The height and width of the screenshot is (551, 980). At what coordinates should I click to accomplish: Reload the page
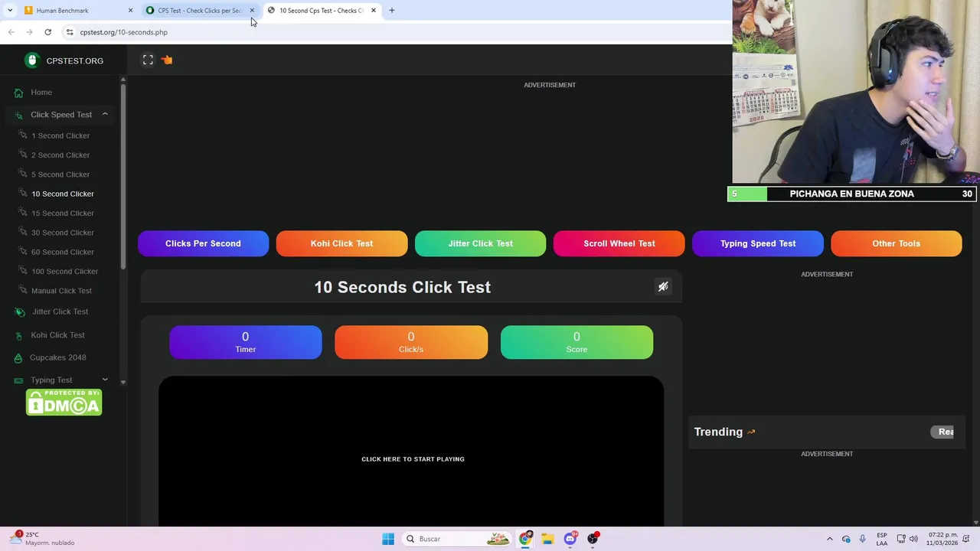[47, 32]
